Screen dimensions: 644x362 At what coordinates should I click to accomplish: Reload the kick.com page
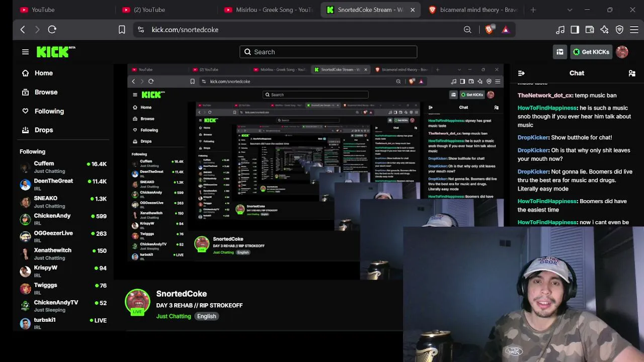(x=52, y=30)
